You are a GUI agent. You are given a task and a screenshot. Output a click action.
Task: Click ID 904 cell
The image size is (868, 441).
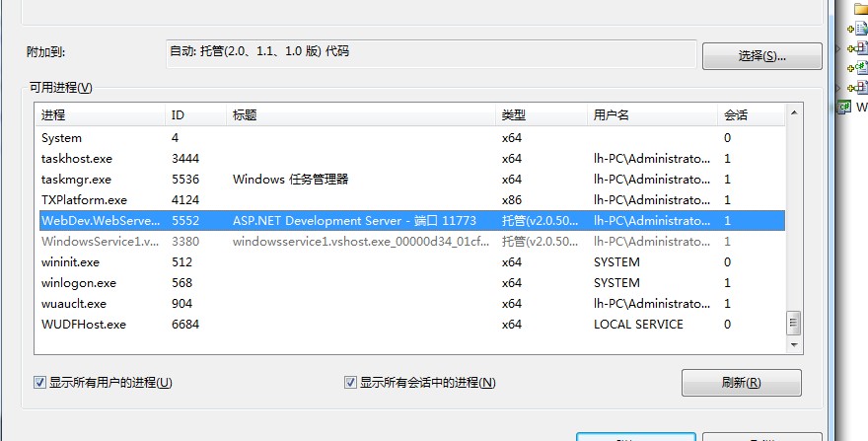[x=182, y=304]
